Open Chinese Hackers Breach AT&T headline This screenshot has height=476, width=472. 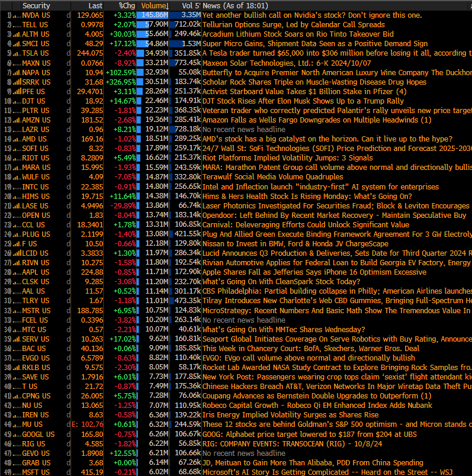tap(337, 387)
